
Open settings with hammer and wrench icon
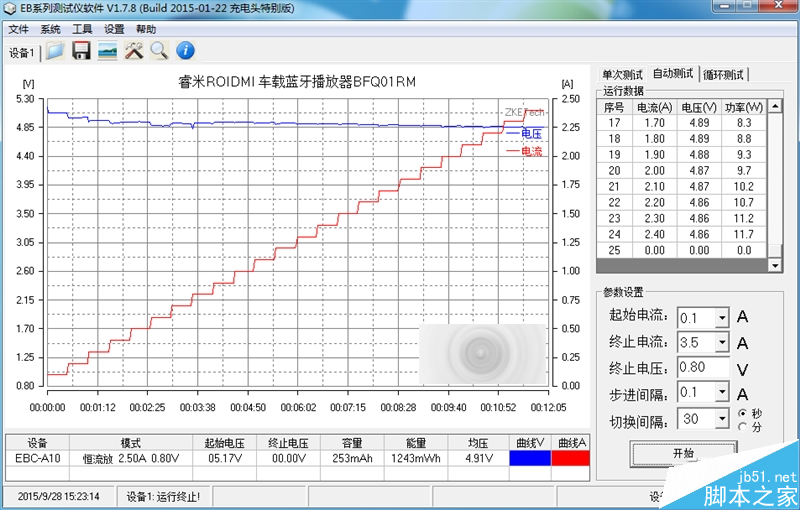[x=134, y=50]
